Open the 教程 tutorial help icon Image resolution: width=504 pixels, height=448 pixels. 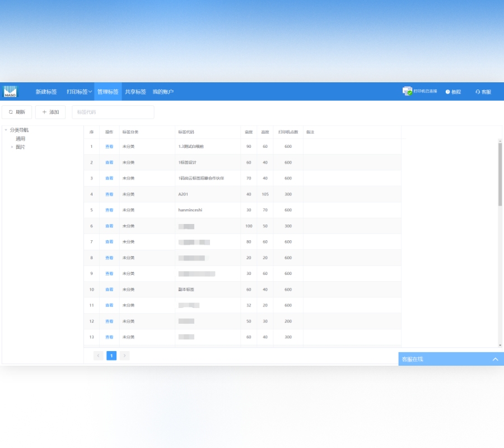click(448, 92)
